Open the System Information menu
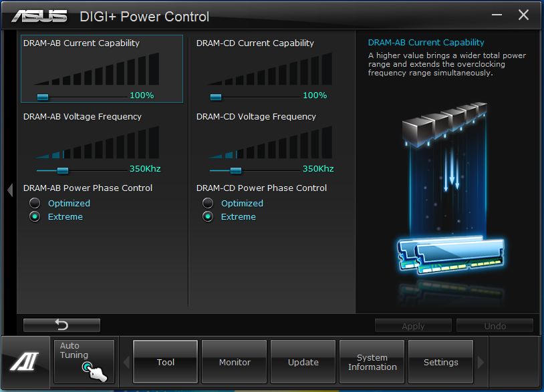 [x=372, y=361]
